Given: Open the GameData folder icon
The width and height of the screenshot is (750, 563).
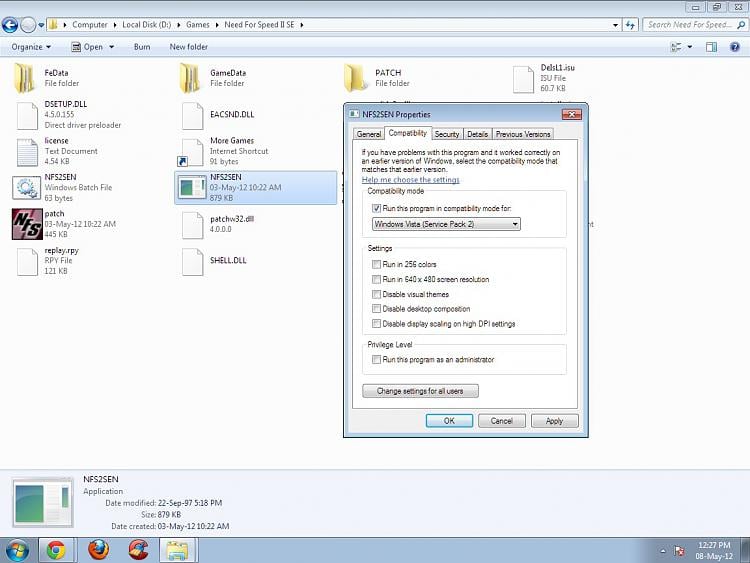Looking at the screenshot, I should pyautogui.click(x=190, y=78).
